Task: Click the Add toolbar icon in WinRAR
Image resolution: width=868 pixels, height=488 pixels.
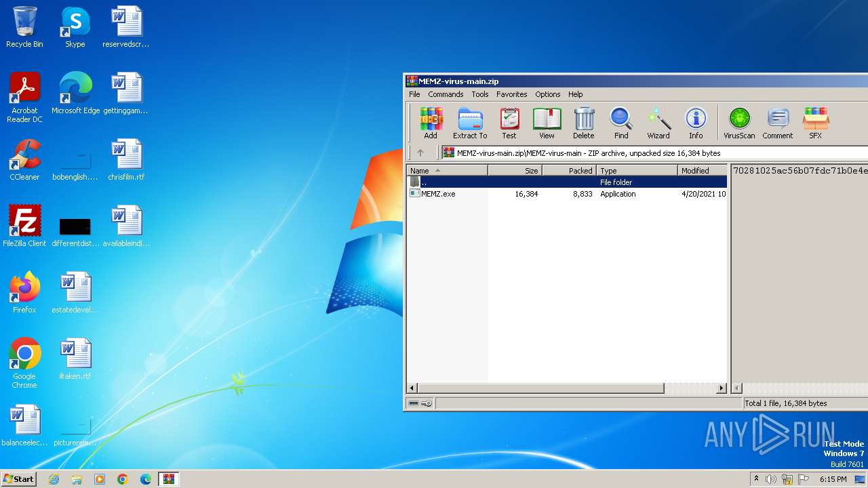Action: pos(431,123)
